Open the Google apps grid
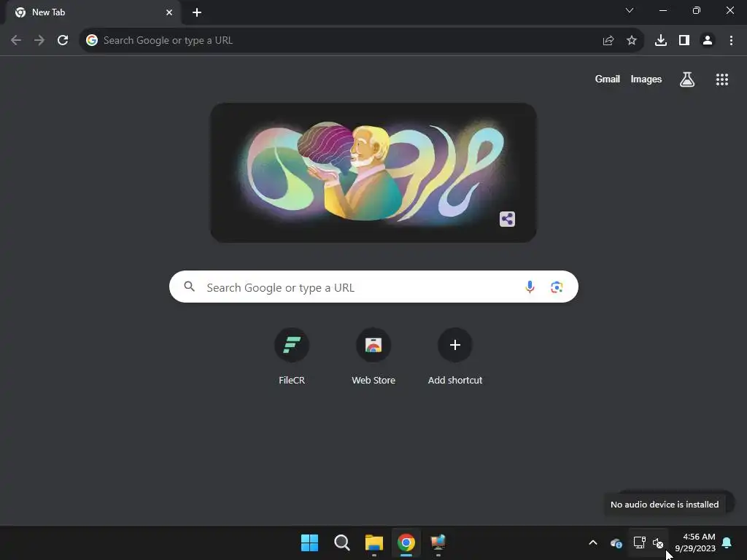This screenshot has height=560, width=747. click(x=722, y=79)
